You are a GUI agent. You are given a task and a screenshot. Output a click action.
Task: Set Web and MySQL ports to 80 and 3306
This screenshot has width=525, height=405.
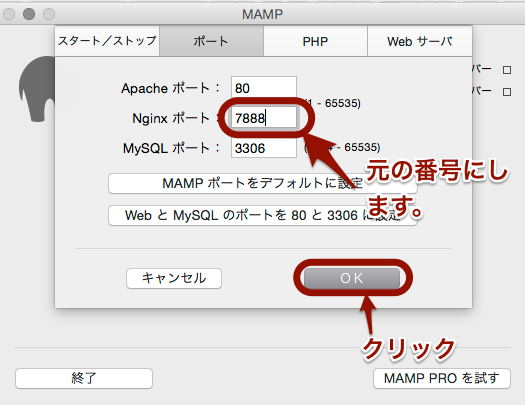click(x=262, y=215)
